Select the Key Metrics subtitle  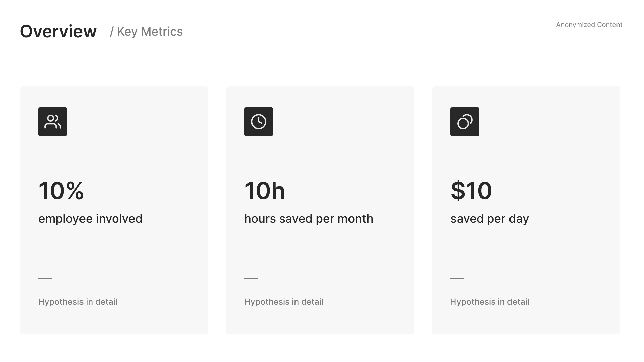click(147, 32)
